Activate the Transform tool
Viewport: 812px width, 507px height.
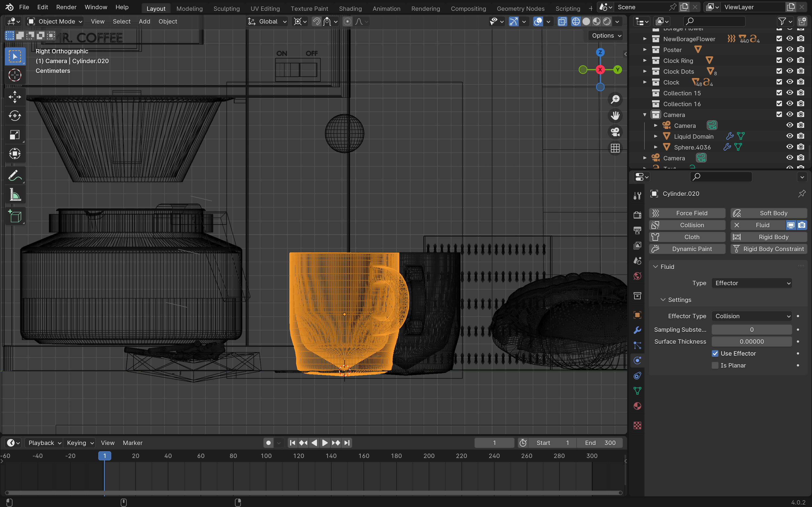[x=15, y=154]
